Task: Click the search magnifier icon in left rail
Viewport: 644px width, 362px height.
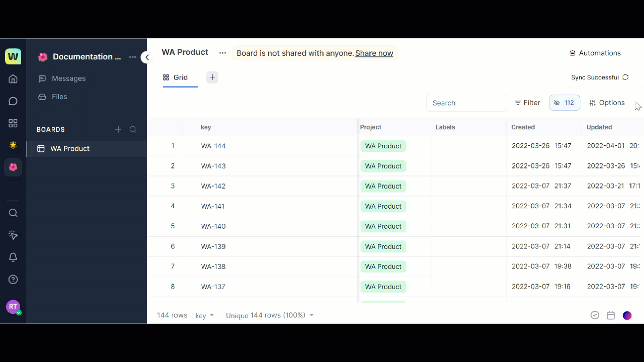Action: tap(13, 213)
